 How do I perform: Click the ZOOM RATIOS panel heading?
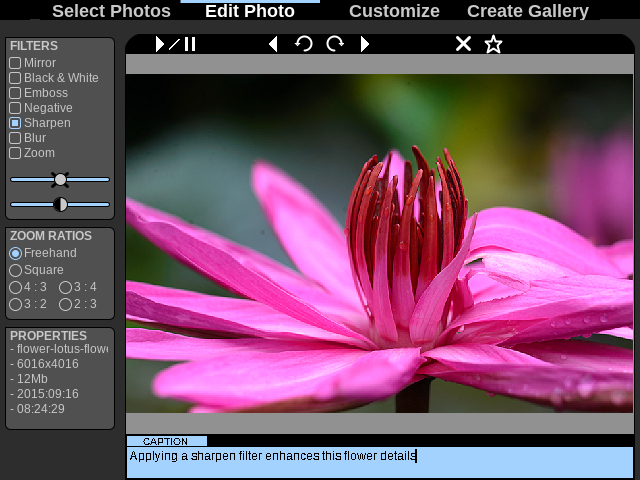pyautogui.click(x=51, y=236)
